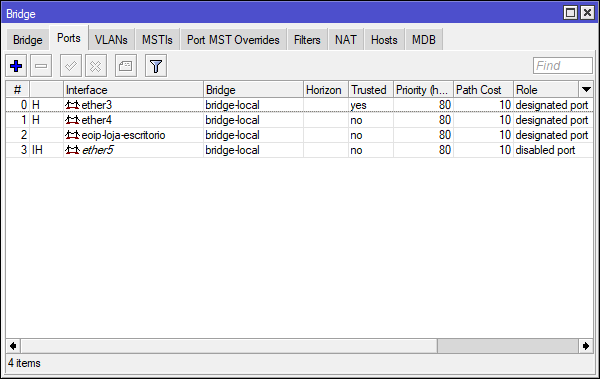
Task: Click the priority 80 value for ether4
Action: coord(445,120)
